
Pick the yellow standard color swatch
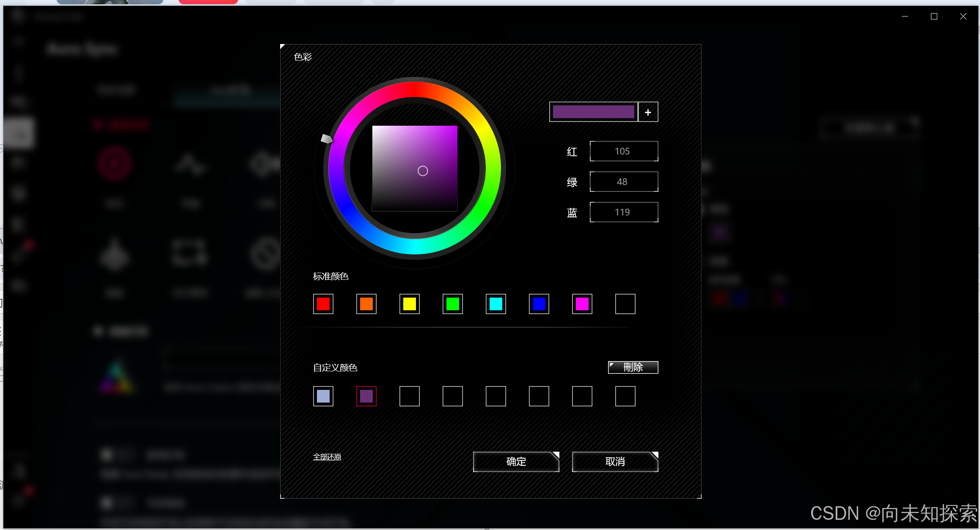click(410, 304)
